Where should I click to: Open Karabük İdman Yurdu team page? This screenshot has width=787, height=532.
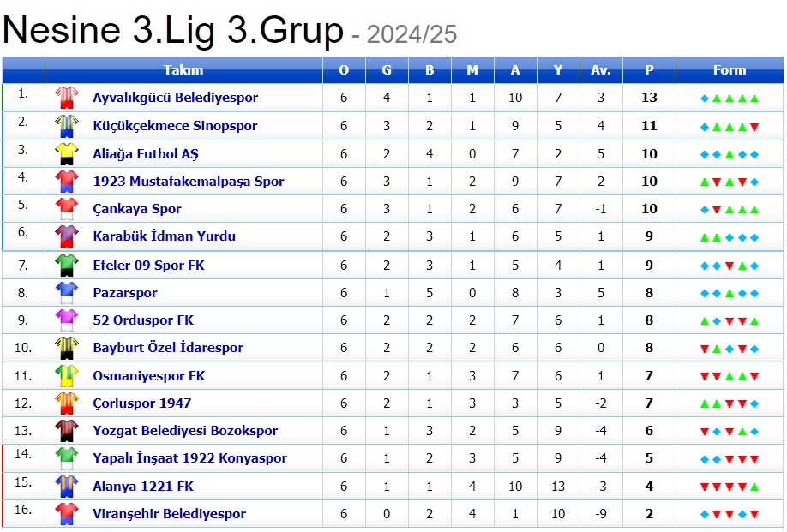point(164,236)
